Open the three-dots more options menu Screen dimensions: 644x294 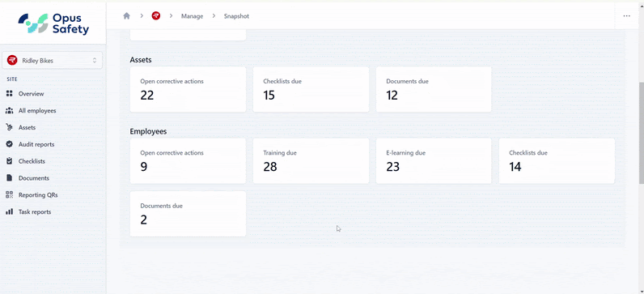626,16
